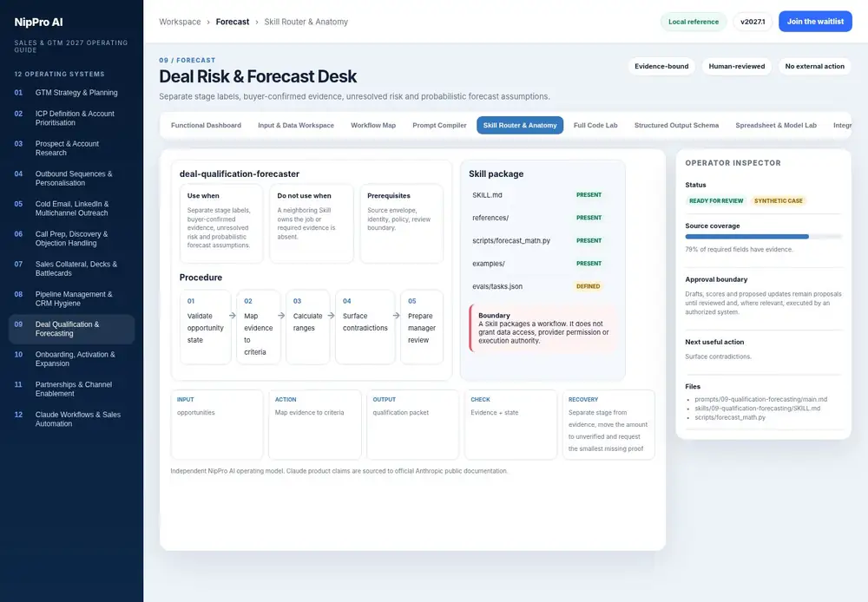Click the INPUT opportunities card
Image resolution: width=868 pixels, height=602 pixels.
pos(217,425)
